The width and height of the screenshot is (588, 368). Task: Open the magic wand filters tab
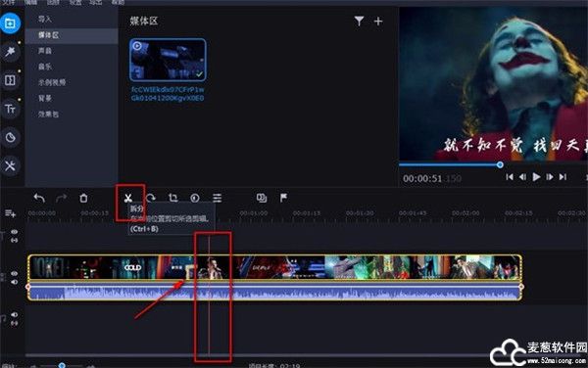[10, 52]
